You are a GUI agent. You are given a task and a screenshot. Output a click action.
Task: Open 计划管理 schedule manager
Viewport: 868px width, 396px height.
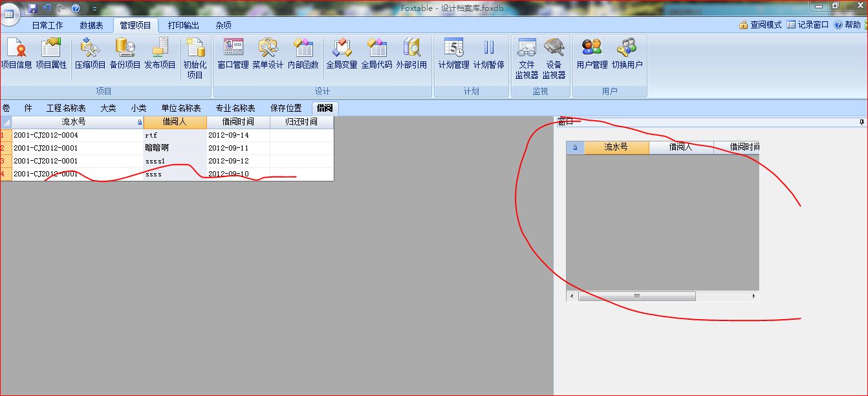pos(453,54)
